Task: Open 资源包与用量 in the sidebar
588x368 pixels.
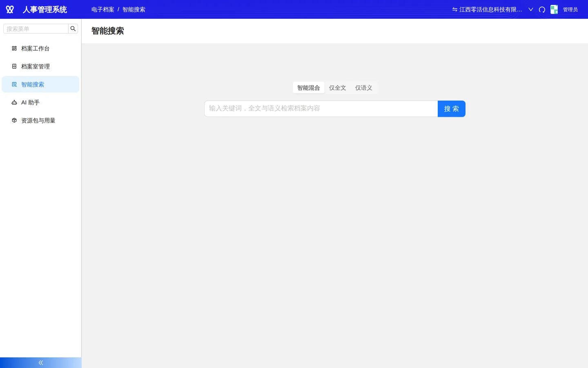Action: point(40,120)
